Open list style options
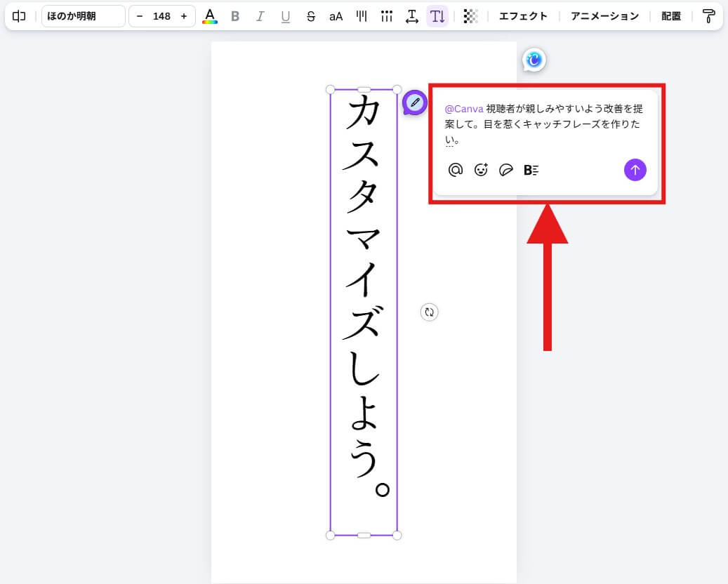Screen dimensions: 728x584 pos(386,16)
